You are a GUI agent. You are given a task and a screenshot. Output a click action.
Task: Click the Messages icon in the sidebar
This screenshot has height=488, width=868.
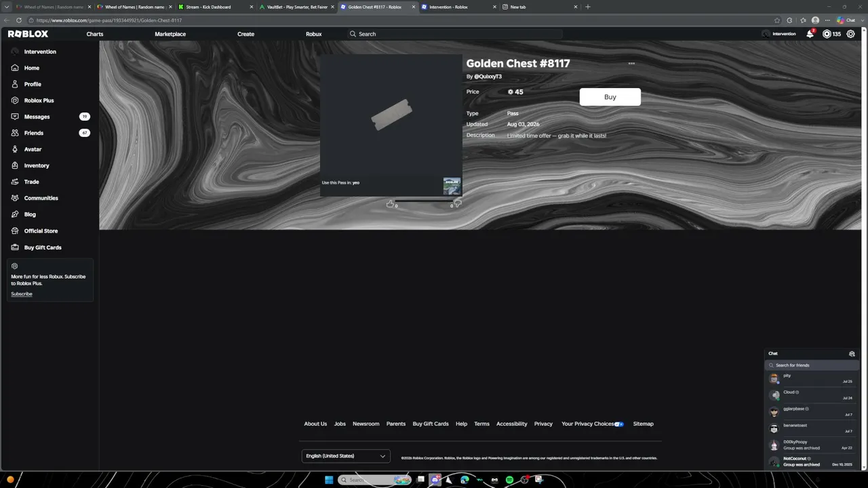(x=15, y=117)
